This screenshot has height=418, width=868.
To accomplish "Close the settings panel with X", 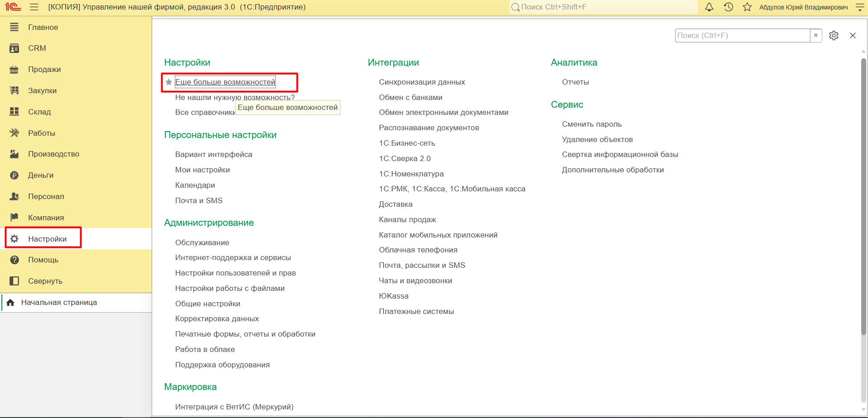I will coord(853,35).
